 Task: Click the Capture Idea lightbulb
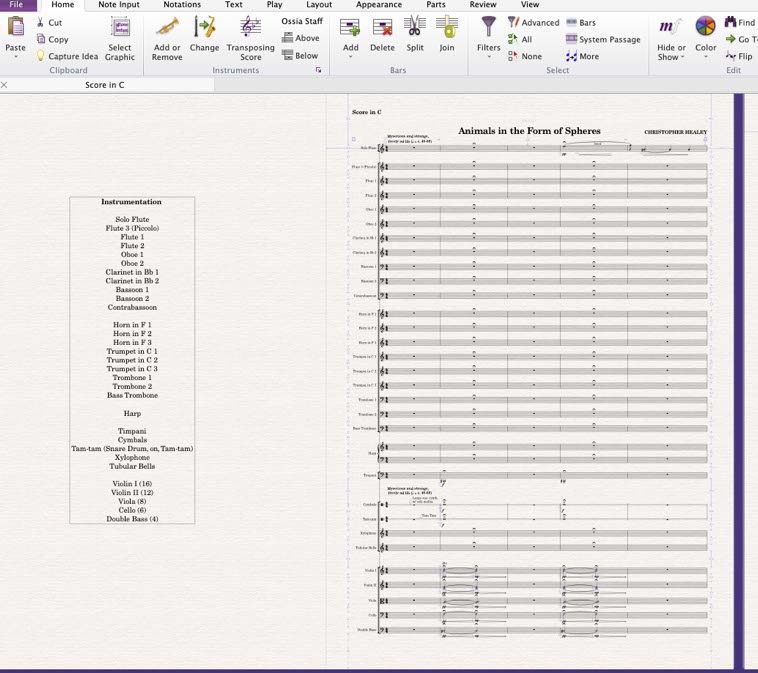pyautogui.click(x=41, y=57)
